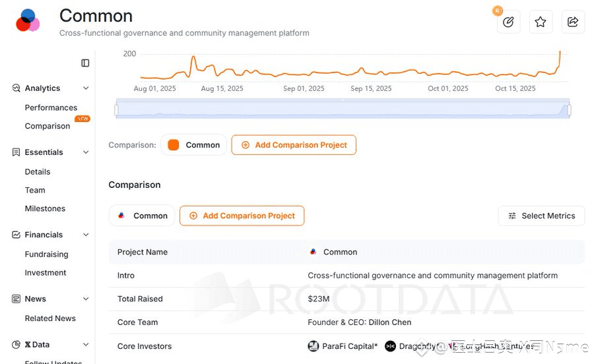Collapse the Essentials section chevron
The width and height of the screenshot is (594, 364).
tap(86, 152)
